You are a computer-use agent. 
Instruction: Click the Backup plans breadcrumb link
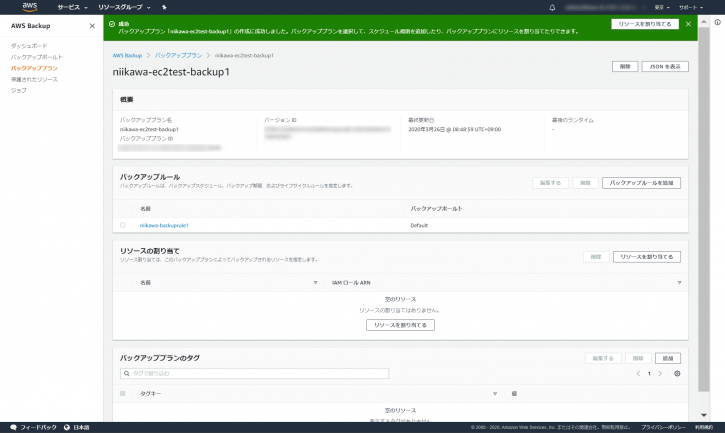click(178, 56)
